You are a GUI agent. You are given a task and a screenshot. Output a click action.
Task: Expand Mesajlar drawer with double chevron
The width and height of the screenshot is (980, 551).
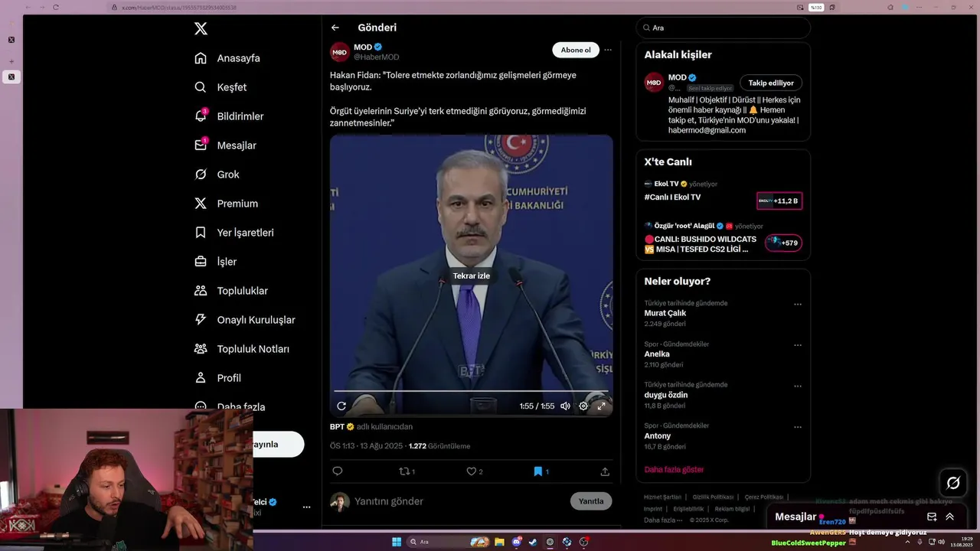(x=950, y=517)
